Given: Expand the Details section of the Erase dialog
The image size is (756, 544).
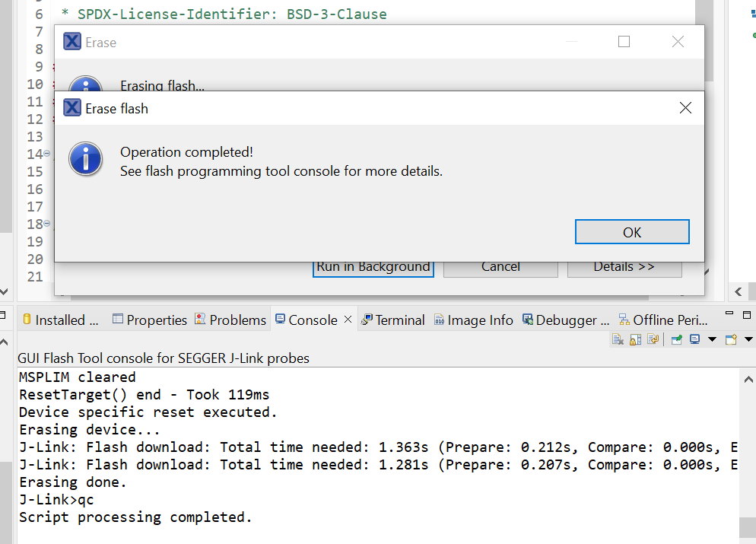Looking at the screenshot, I should click(624, 266).
